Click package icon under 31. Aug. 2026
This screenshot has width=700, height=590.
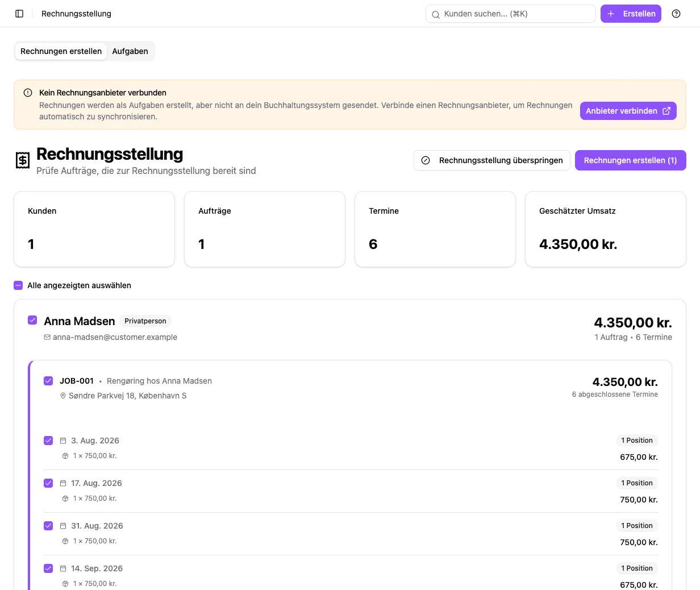[65, 541]
